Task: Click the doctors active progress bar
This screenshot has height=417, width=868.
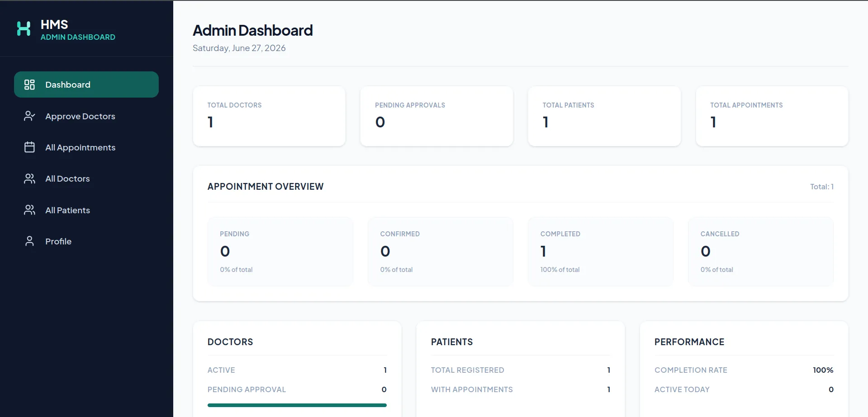Action: click(297, 405)
